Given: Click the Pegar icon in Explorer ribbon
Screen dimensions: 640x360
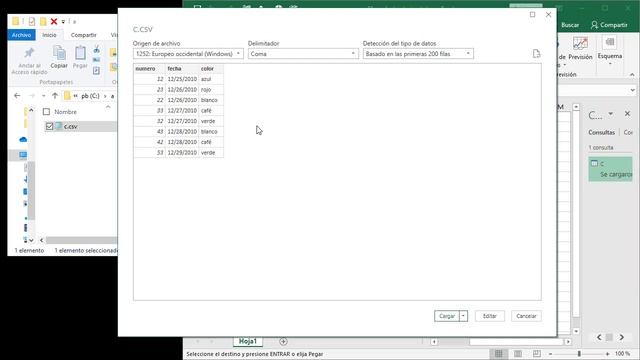Looking at the screenshot, I should click(x=80, y=53).
